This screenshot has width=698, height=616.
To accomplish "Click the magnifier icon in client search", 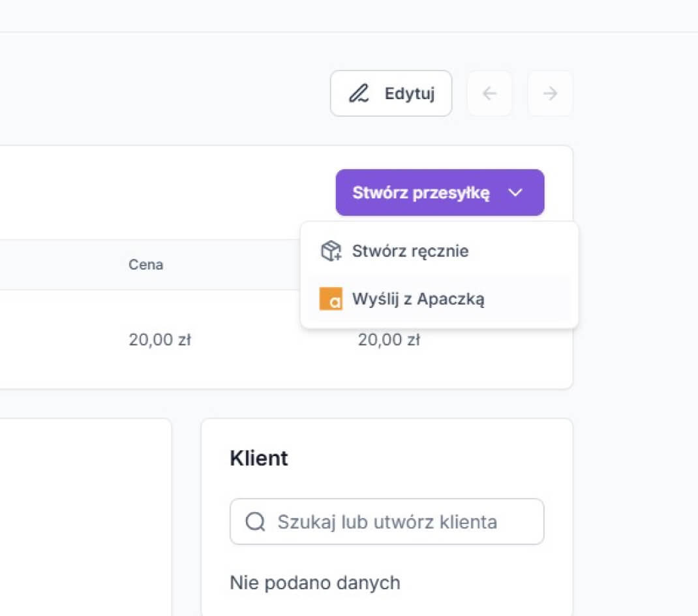I will pos(255,521).
